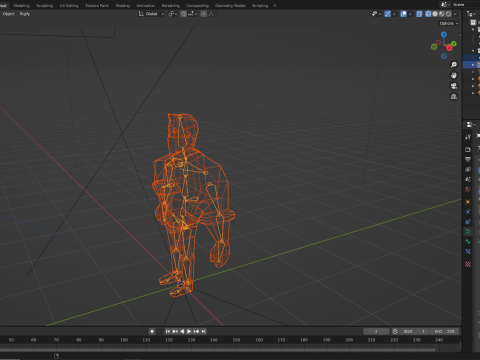This screenshot has height=360, width=480.
Task: Open the Global transform orientation dropdown
Action: tap(151, 14)
